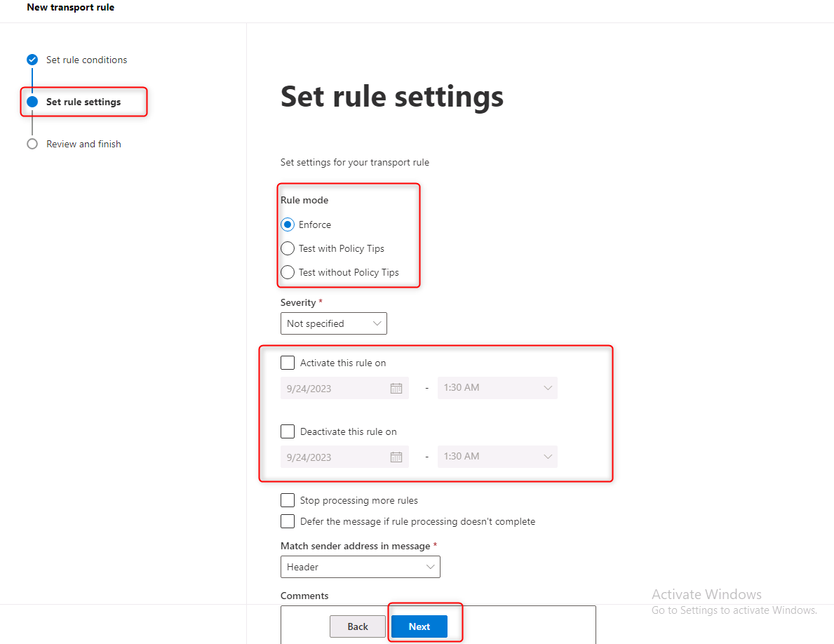Screen dimensions: 834x644
Task: Open the Match sender address Header dropdown
Action: coord(360,567)
